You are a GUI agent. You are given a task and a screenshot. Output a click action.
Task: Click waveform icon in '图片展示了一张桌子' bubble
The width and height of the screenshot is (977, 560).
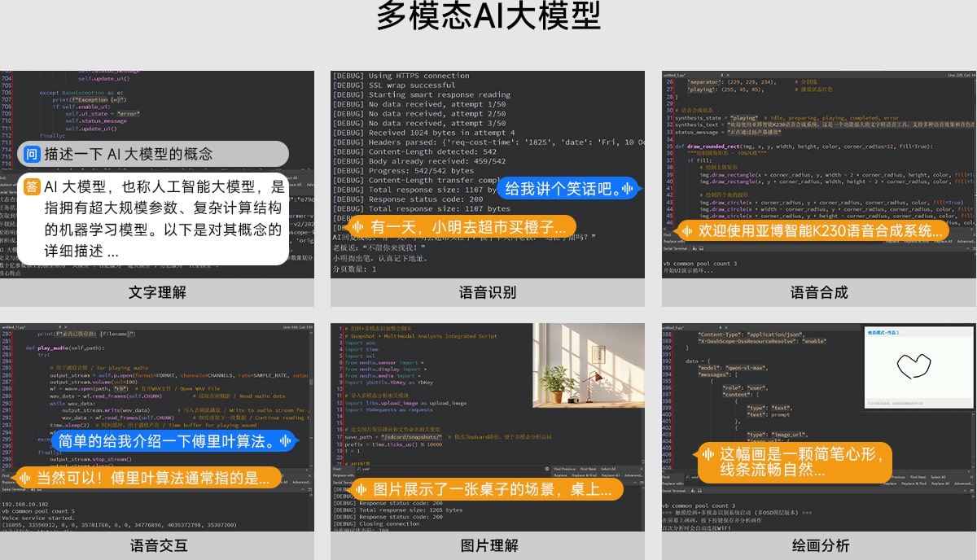(361, 489)
